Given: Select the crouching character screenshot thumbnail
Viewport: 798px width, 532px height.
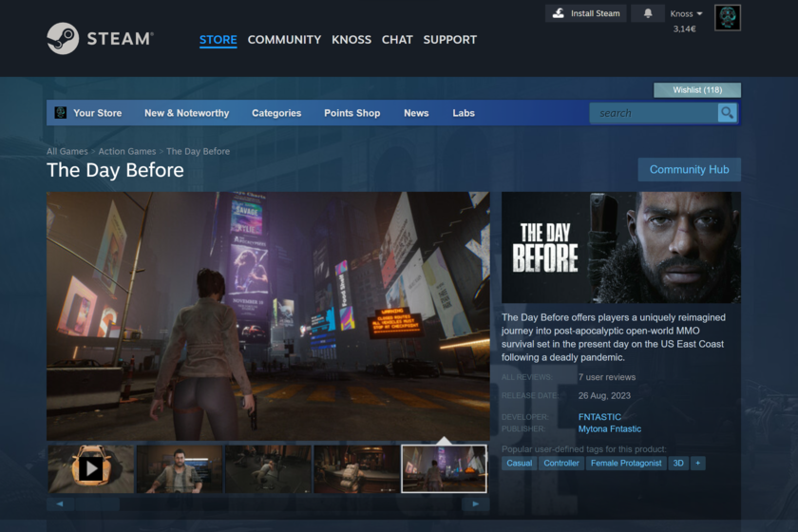Looking at the screenshot, I should [268, 468].
